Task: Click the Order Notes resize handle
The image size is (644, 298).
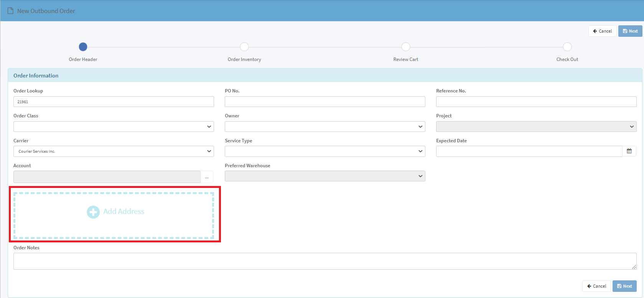Action: point(634,267)
